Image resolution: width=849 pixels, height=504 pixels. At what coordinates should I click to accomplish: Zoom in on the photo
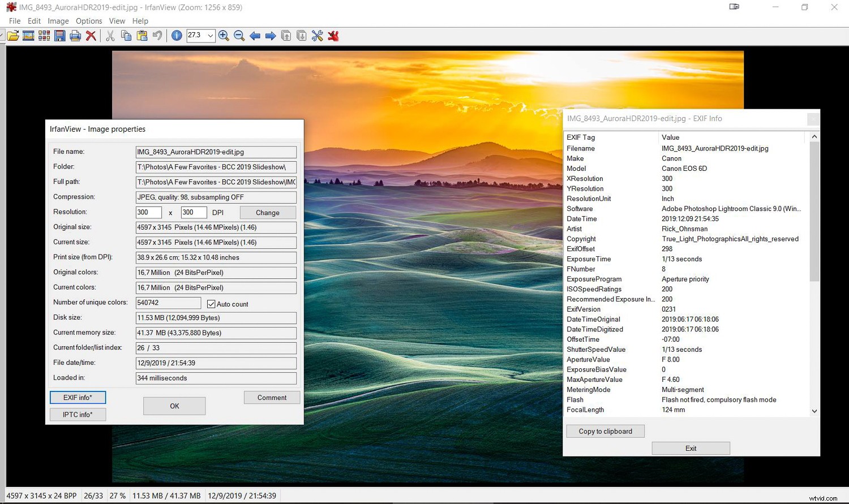pos(223,36)
